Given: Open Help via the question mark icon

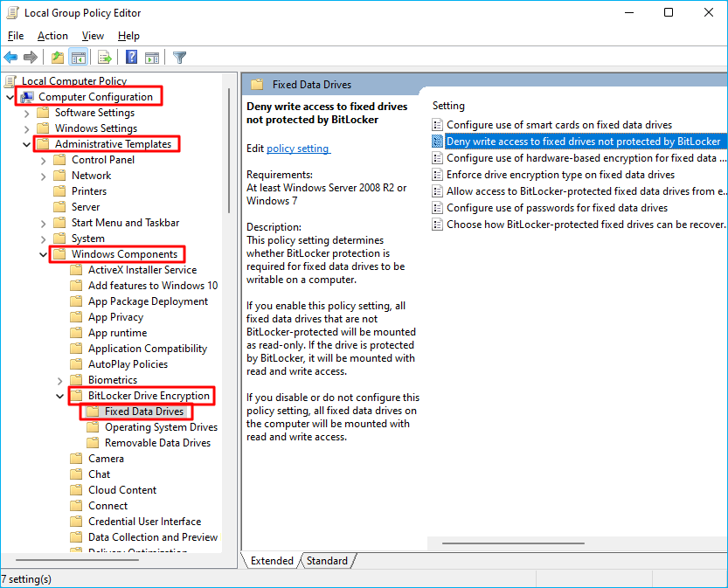Looking at the screenshot, I should click(131, 58).
